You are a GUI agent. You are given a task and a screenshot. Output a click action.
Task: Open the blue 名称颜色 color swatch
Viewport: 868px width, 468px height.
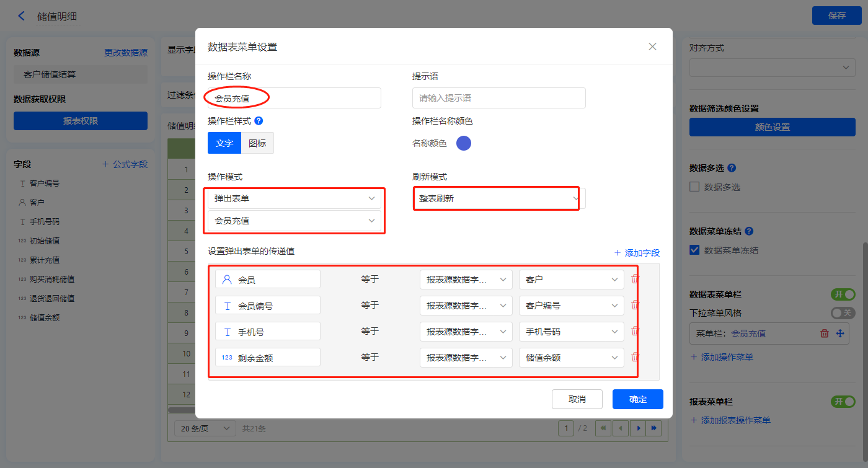tap(464, 143)
